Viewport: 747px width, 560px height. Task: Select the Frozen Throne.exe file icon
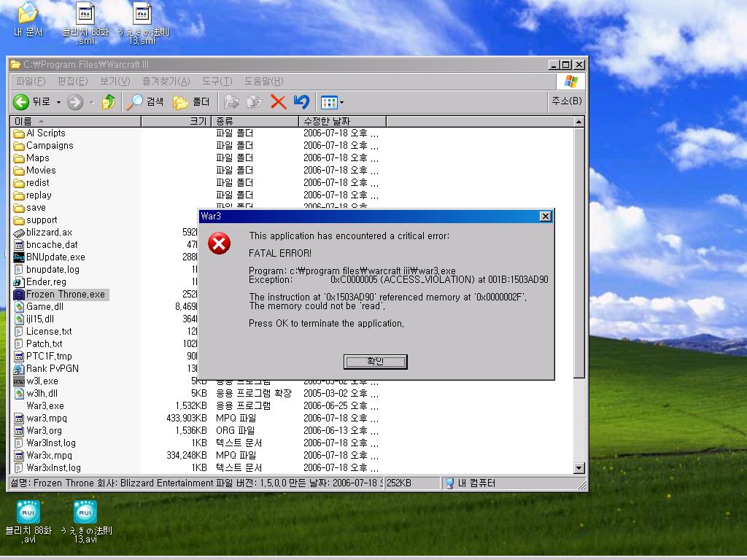coord(18,295)
